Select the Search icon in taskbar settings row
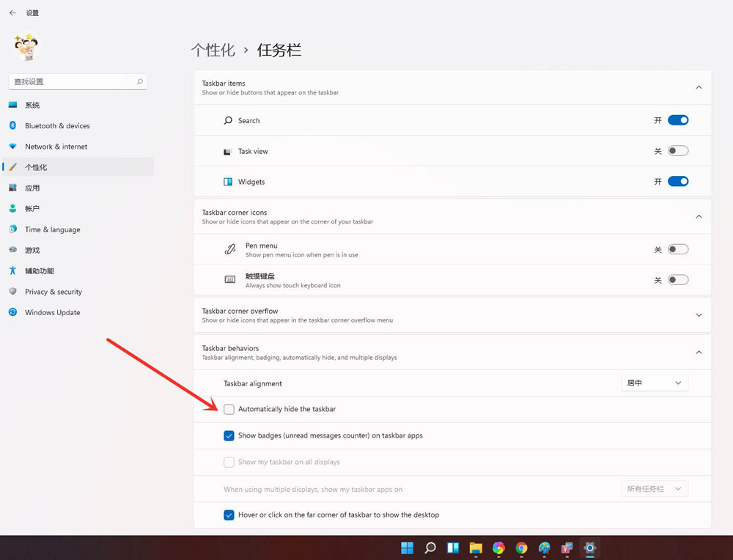Screen dimensions: 733x560 click(x=229, y=120)
